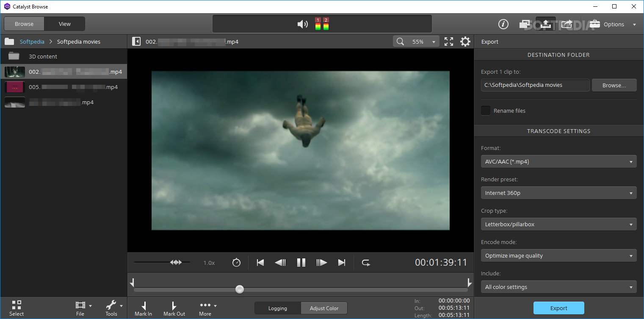Click the Out timecode value
644x319 pixels.
454,308
